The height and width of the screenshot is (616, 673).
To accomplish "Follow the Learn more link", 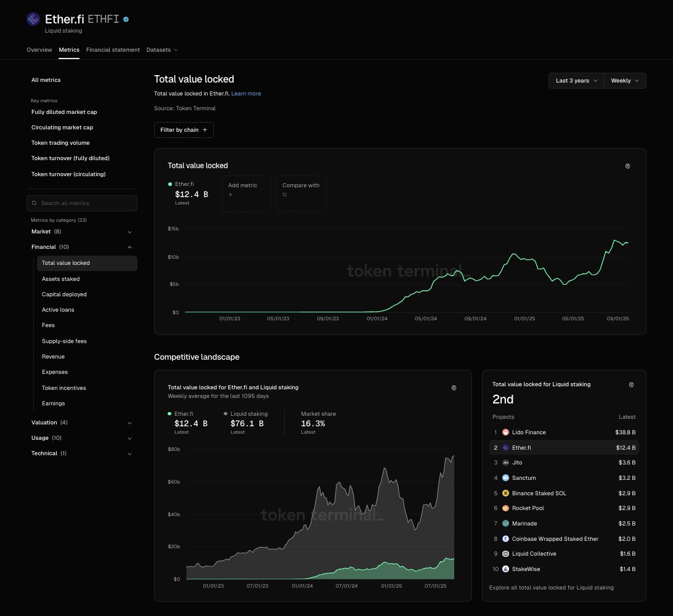I will point(246,94).
